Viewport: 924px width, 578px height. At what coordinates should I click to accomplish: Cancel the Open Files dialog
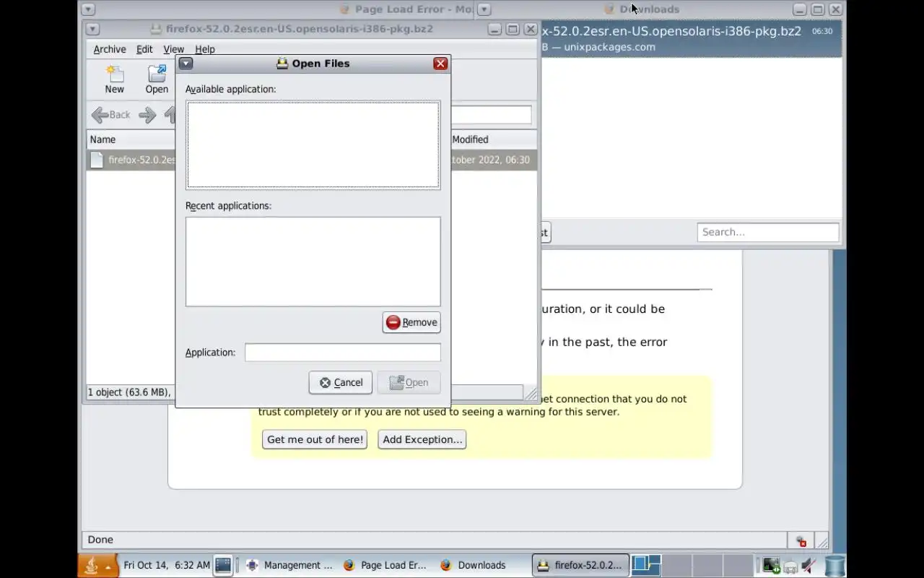pos(341,382)
